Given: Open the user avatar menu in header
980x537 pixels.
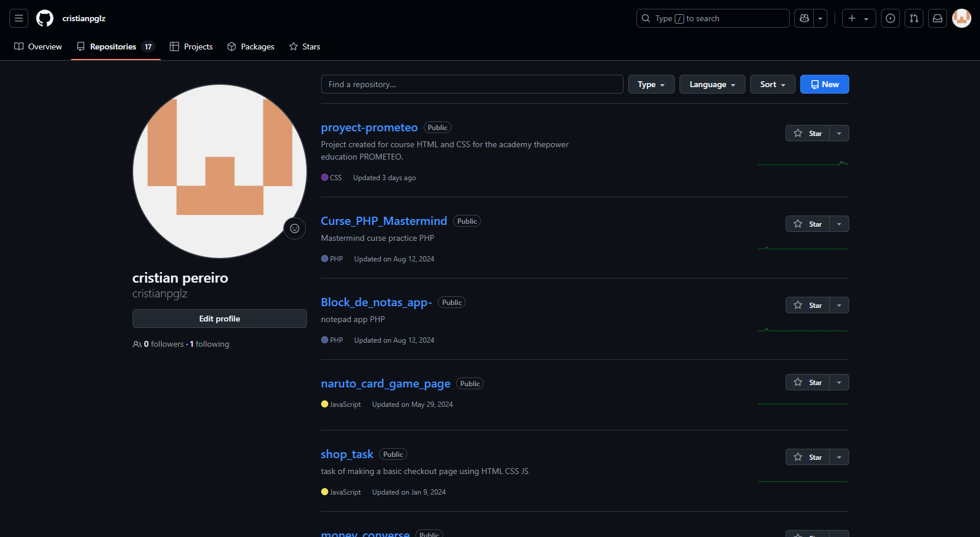Looking at the screenshot, I should [x=962, y=18].
